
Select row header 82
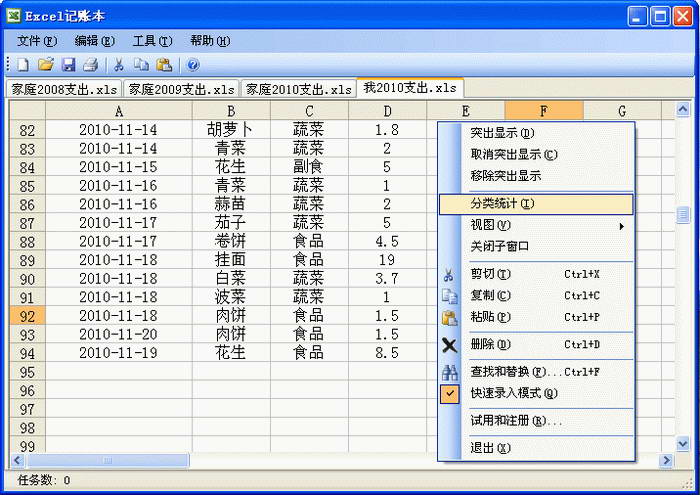[x=27, y=130]
